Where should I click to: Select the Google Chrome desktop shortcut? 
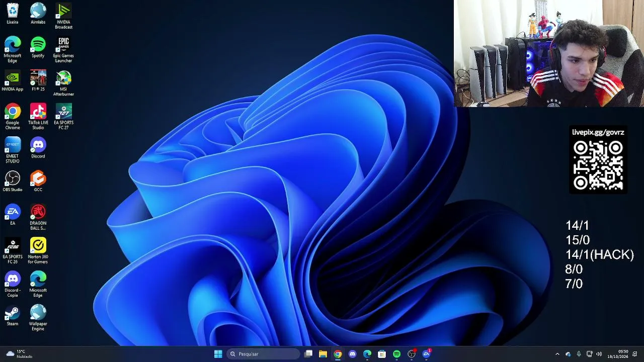point(13,117)
